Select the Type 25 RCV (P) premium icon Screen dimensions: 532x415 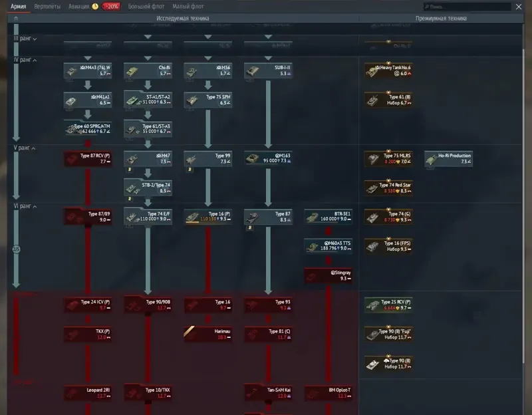coord(373,305)
